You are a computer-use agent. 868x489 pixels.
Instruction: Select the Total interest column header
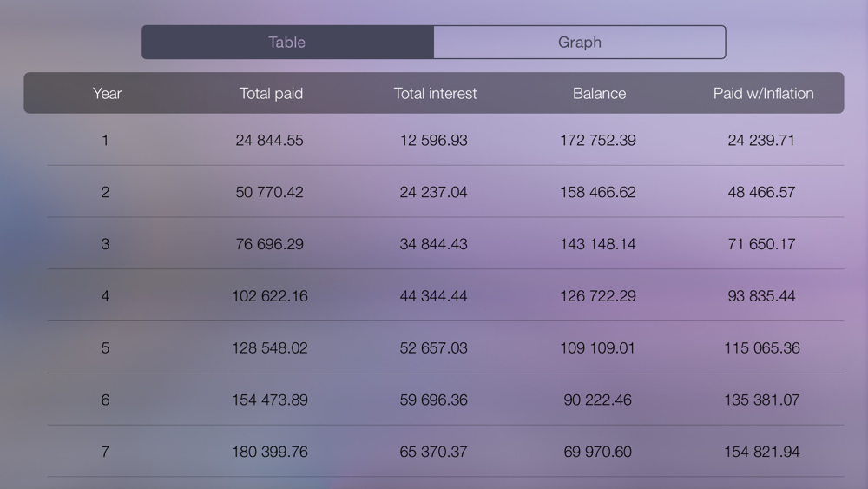435,93
